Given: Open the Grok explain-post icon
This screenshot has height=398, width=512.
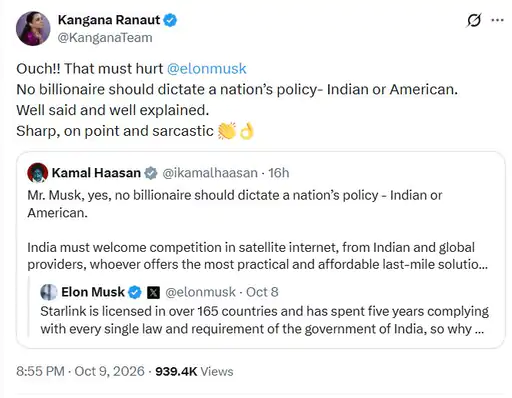Looking at the screenshot, I should point(474,21).
